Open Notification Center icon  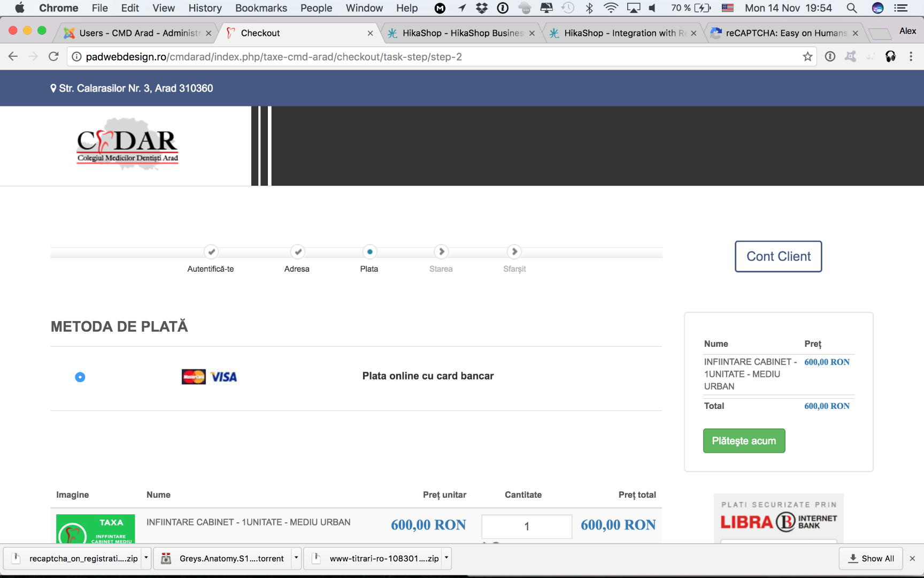pos(901,8)
